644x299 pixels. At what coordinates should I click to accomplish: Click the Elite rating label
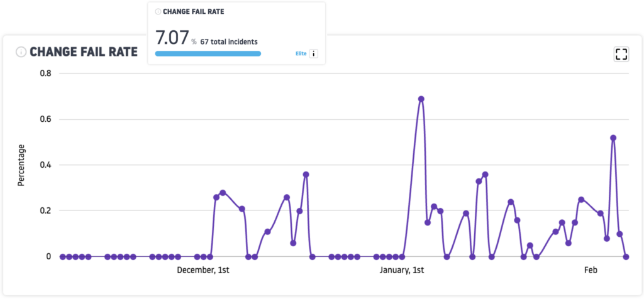pyautogui.click(x=301, y=54)
